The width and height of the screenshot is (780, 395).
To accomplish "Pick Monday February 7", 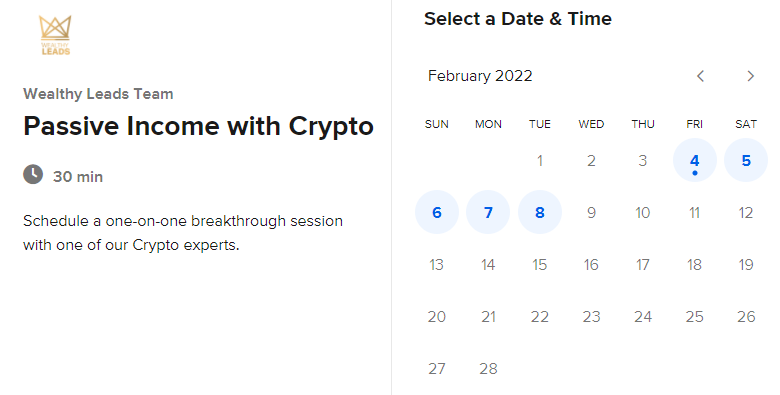I will pyautogui.click(x=488, y=212).
